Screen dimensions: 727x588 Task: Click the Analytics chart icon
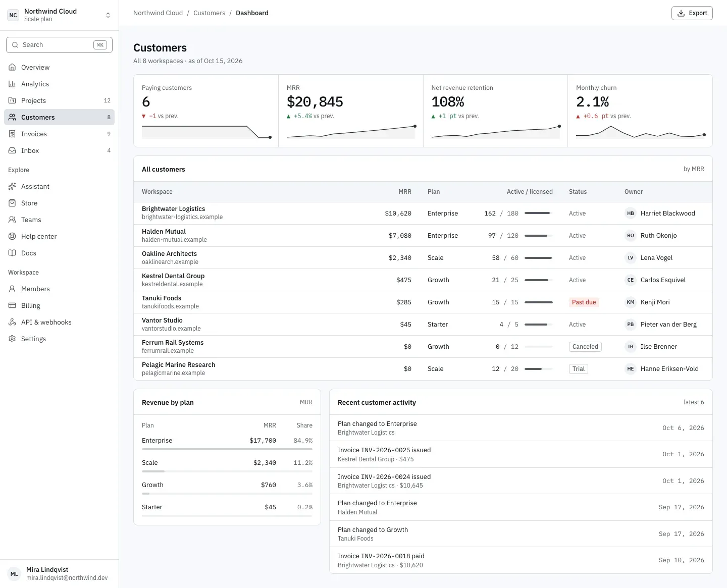pyautogui.click(x=12, y=84)
